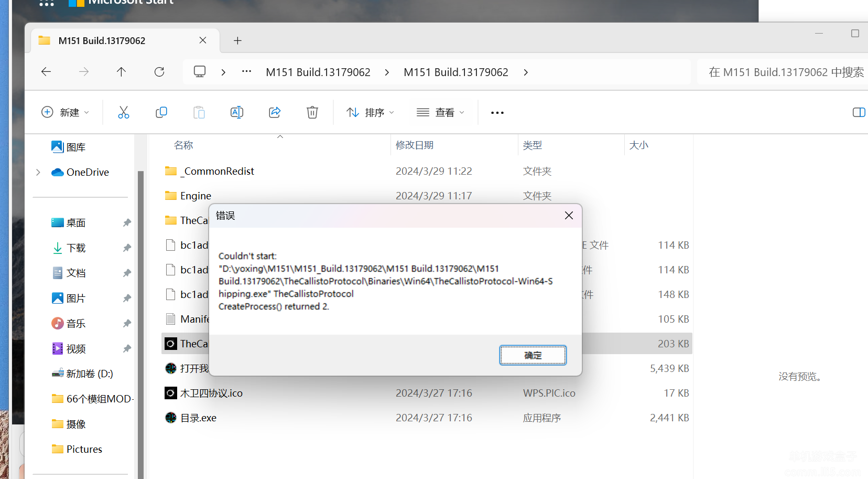Click the pin icon beside 音乐
This screenshot has height=479, width=868.
point(127,323)
